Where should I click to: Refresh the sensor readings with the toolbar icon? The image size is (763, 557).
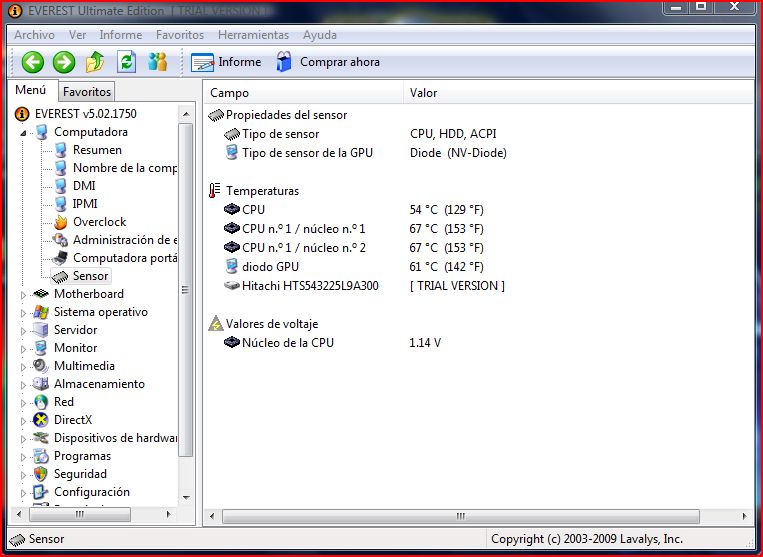[x=126, y=62]
